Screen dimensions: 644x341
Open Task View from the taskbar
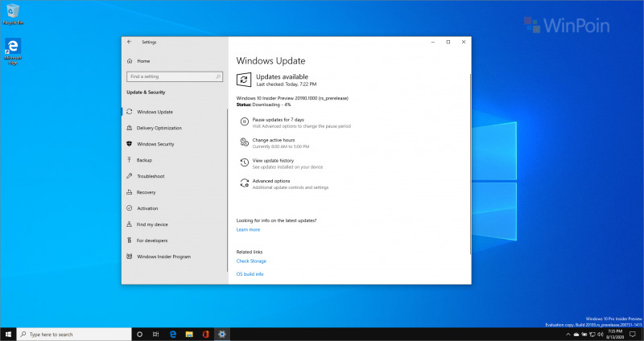155,335
